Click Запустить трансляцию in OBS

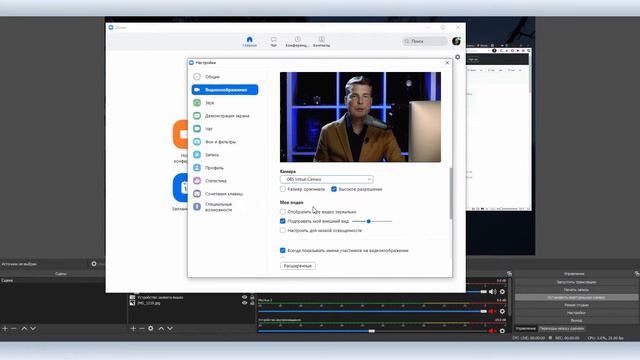point(576,282)
